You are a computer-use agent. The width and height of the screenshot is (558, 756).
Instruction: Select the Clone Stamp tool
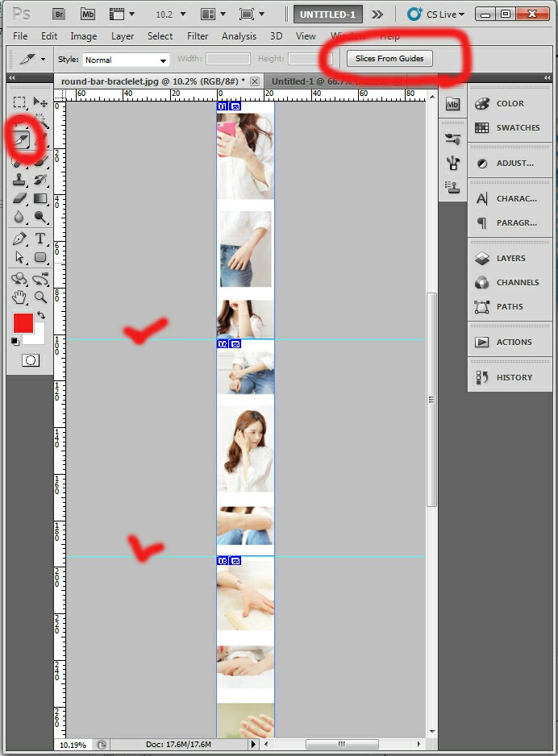[x=19, y=180]
